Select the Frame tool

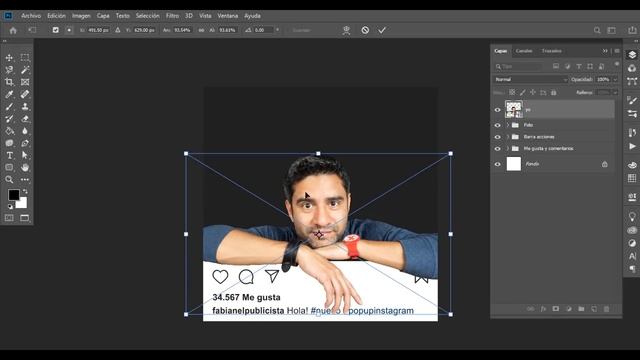pyautogui.click(x=25, y=82)
